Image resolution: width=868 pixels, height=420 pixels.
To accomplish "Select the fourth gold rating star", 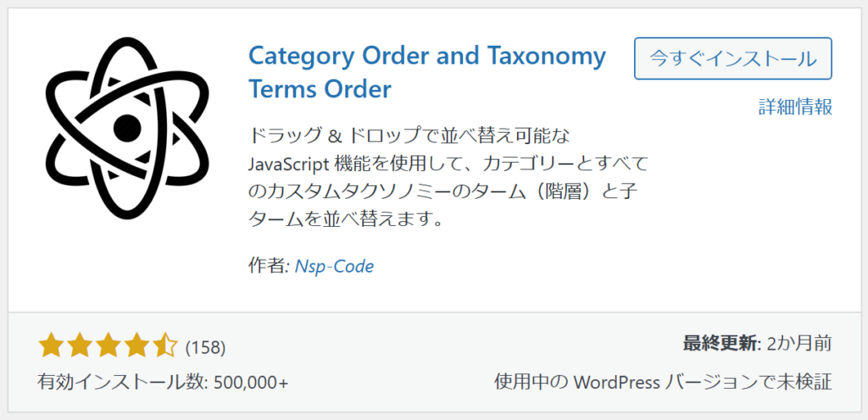I will [x=136, y=346].
